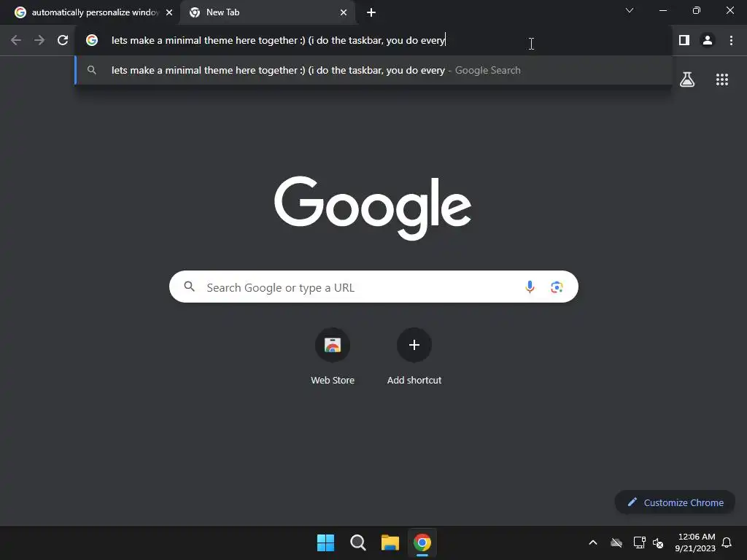Open Chrome three-dot menu

coord(731,41)
